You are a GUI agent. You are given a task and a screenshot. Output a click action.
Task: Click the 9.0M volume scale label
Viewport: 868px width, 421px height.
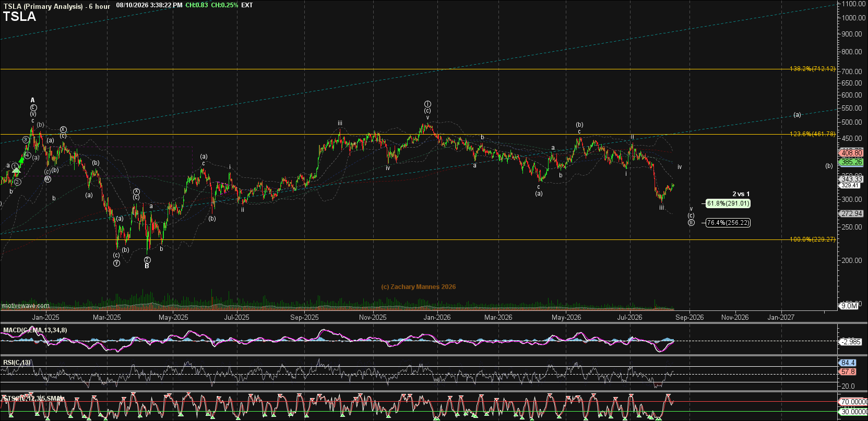tap(849, 306)
